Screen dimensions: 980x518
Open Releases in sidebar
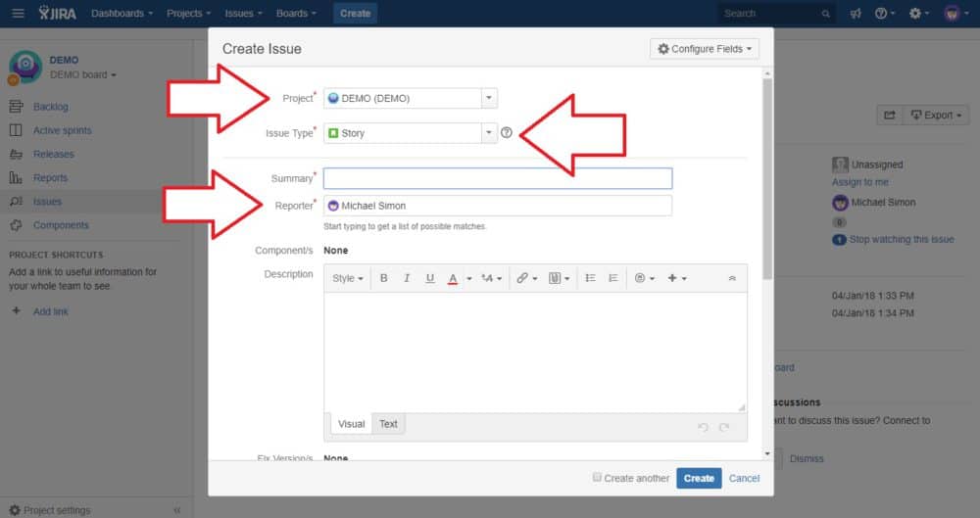[54, 155]
